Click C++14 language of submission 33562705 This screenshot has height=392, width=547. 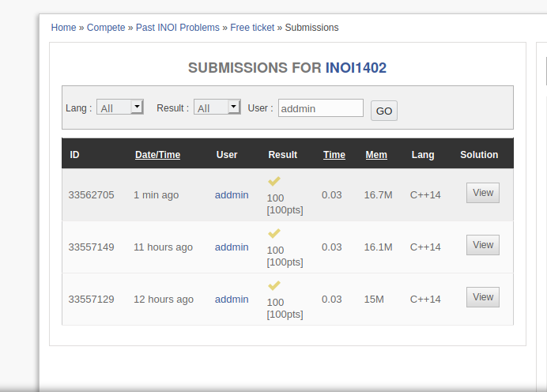pos(425,195)
